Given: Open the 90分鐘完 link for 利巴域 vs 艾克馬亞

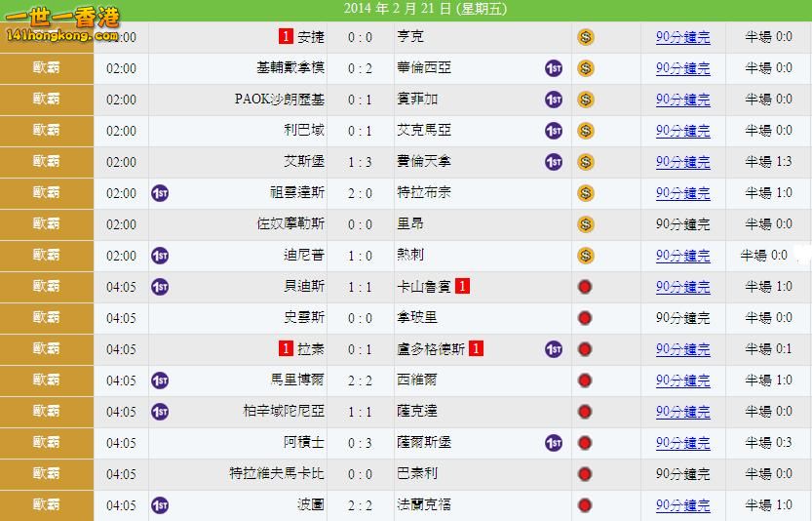Looking at the screenshot, I should click(682, 131).
